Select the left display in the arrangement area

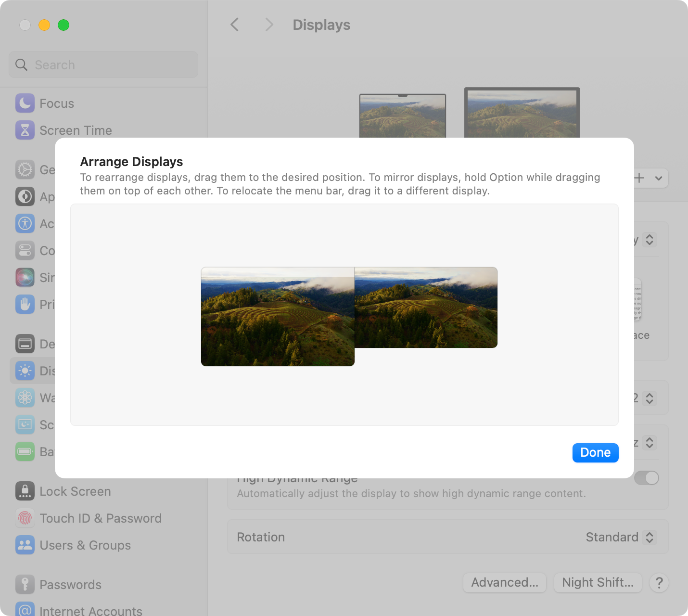(x=278, y=318)
